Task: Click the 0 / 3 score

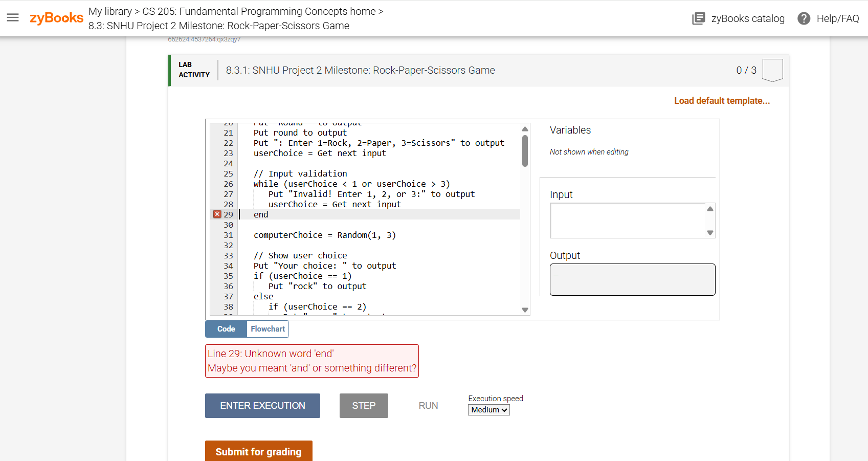Action: tap(746, 70)
